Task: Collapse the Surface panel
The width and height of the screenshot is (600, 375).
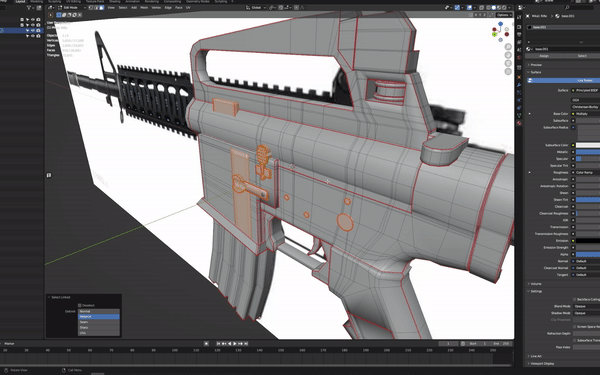Action: [535, 72]
